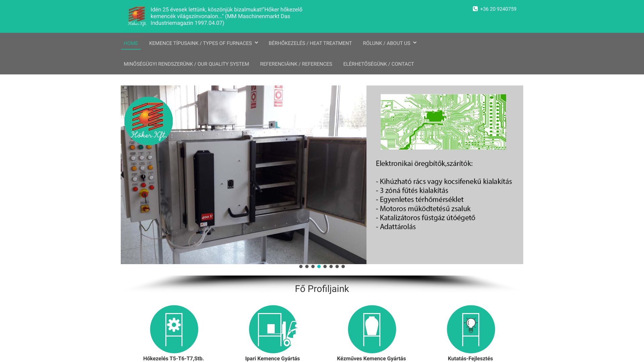Expand the Rólunk / About Us dropdown arrow

(415, 43)
